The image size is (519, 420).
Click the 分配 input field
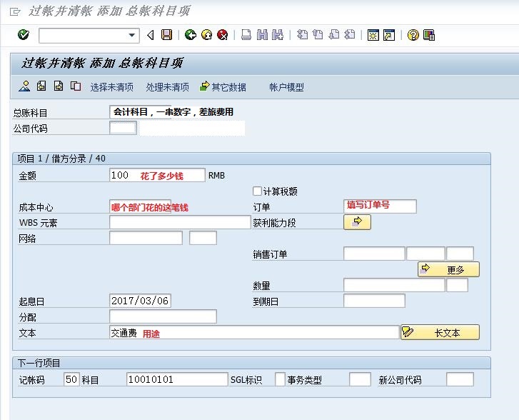(x=163, y=316)
